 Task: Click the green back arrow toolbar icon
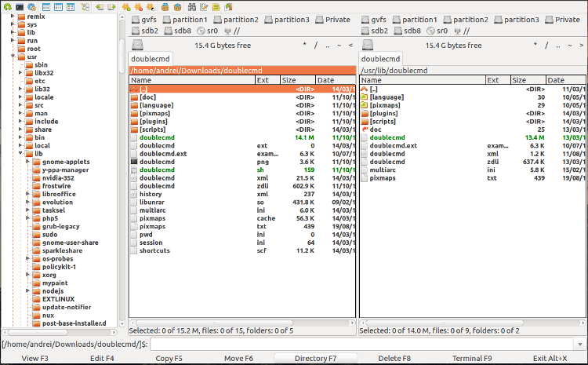(x=100, y=6)
